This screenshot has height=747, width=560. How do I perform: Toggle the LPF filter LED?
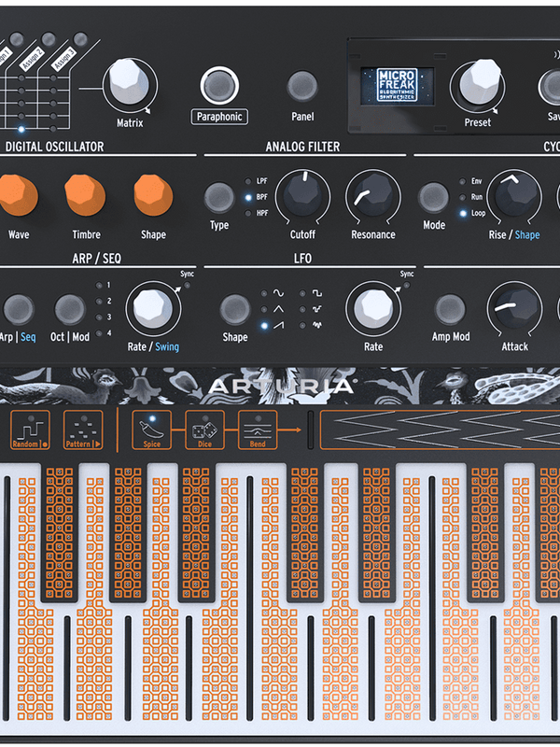(x=247, y=181)
